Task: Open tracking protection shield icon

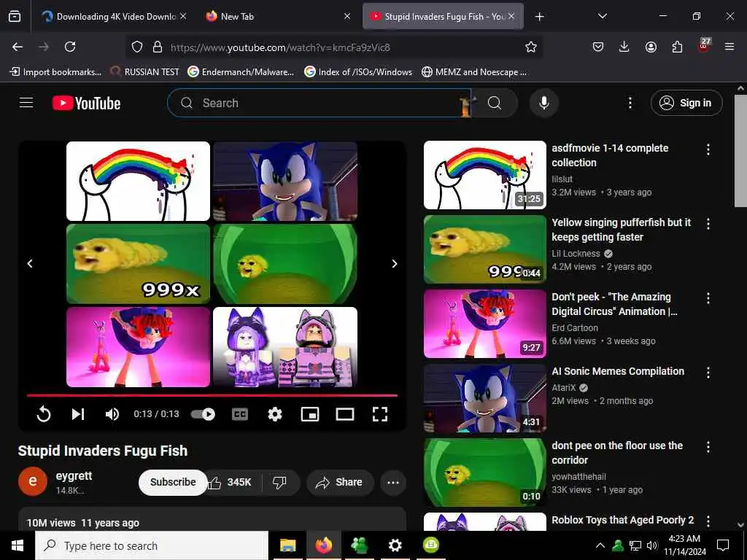Action: [137, 47]
